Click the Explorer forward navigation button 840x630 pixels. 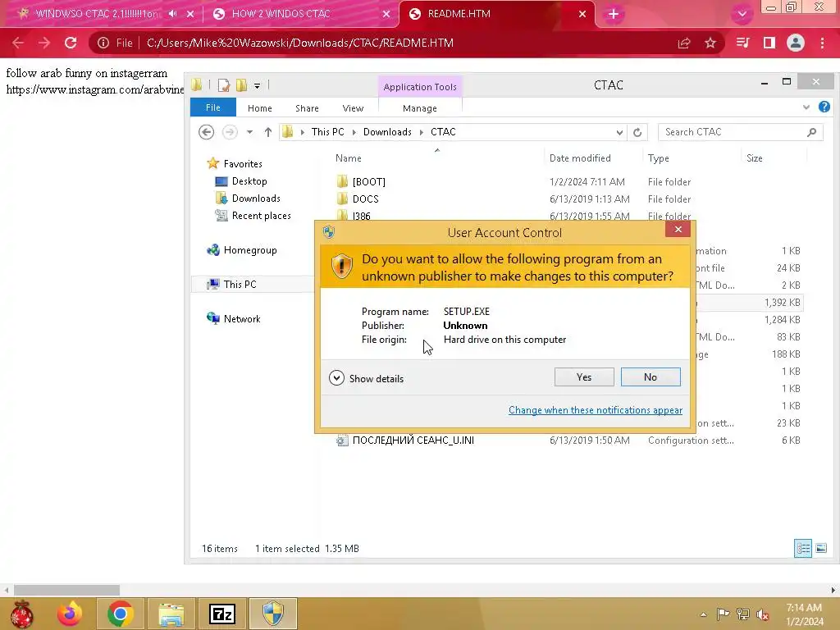tap(230, 132)
